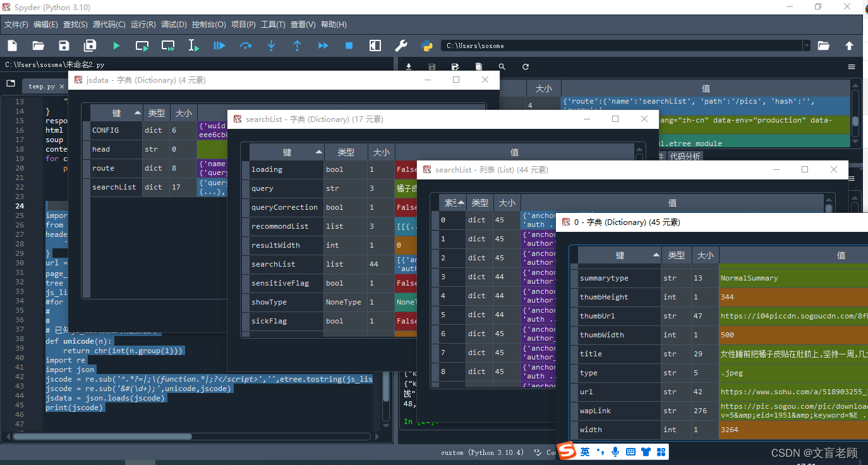Expand the working directory path dropdown
This screenshot has height=465, width=868.
pos(805,45)
